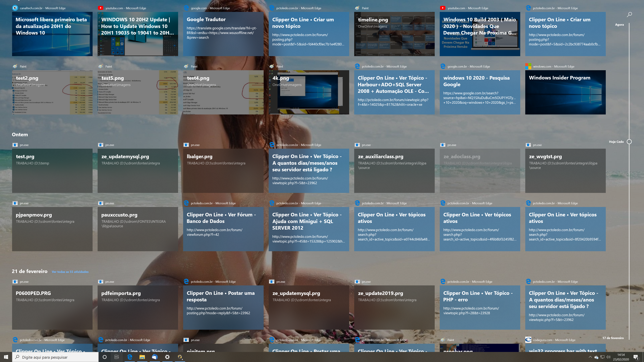Open Microsoft Edge from the taskbar
The image size is (644, 362).
tap(130, 357)
